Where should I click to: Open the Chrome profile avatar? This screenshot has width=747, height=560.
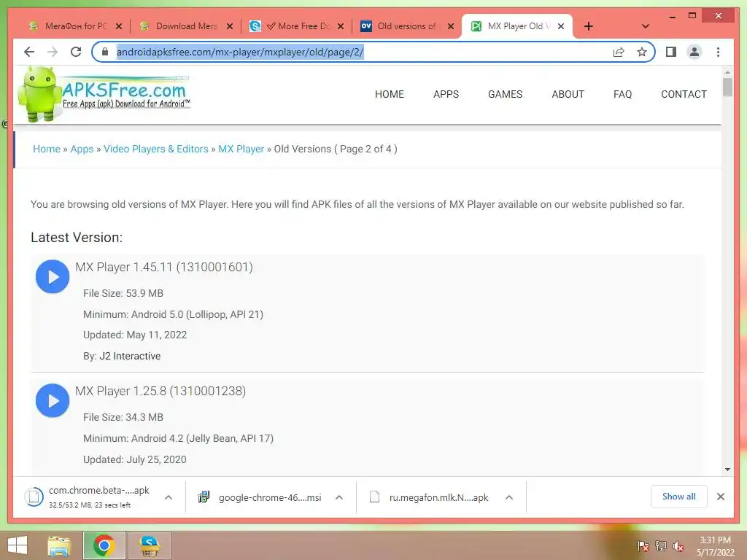694,52
